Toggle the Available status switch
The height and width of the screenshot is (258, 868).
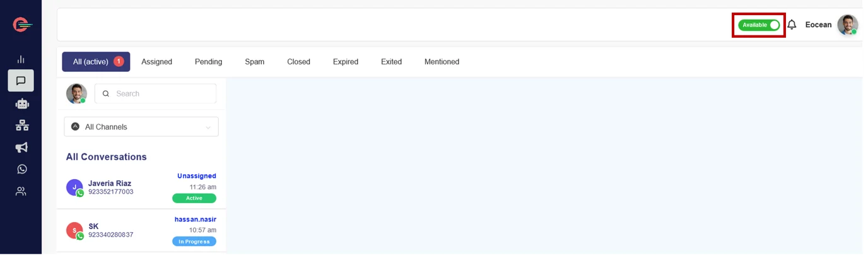point(759,25)
